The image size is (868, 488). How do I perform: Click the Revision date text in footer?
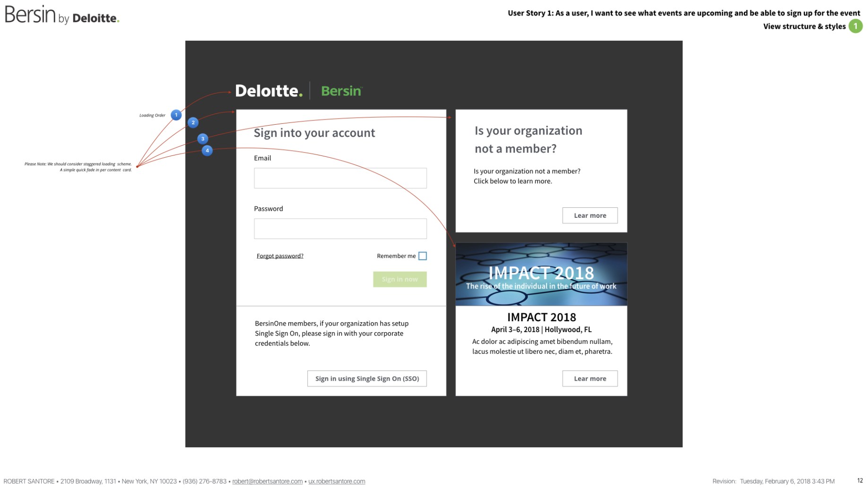[773, 481]
